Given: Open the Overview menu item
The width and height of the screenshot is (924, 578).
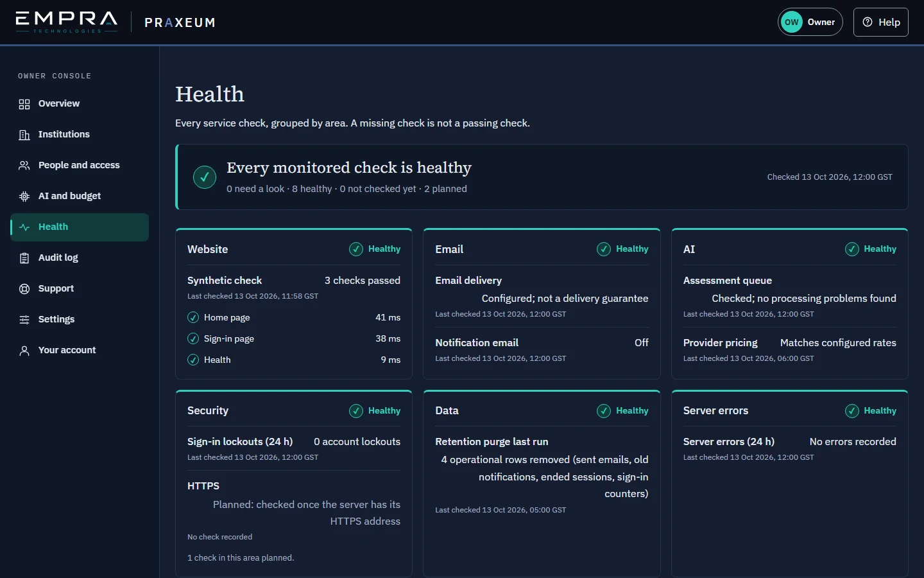Looking at the screenshot, I should 80,104.
